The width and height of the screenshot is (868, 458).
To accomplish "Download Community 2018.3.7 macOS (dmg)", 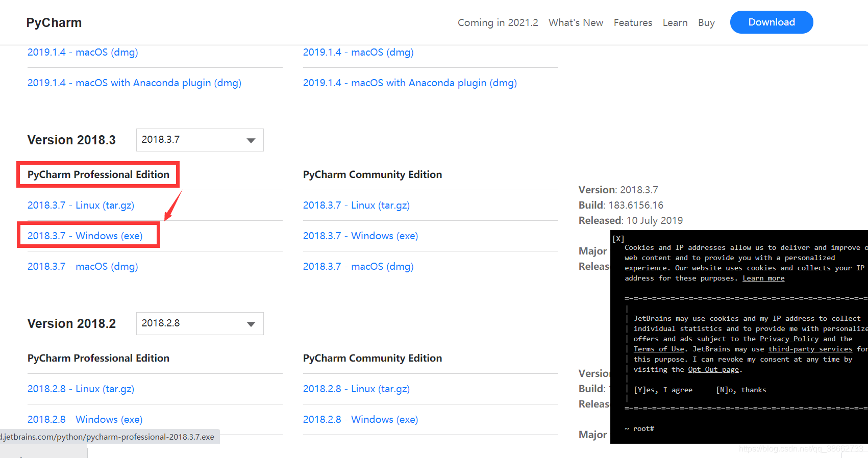I will click(358, 266).
